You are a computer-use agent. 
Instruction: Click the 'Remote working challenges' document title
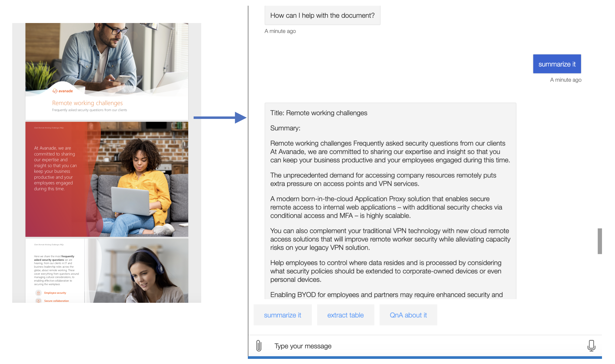coord(87,103)
